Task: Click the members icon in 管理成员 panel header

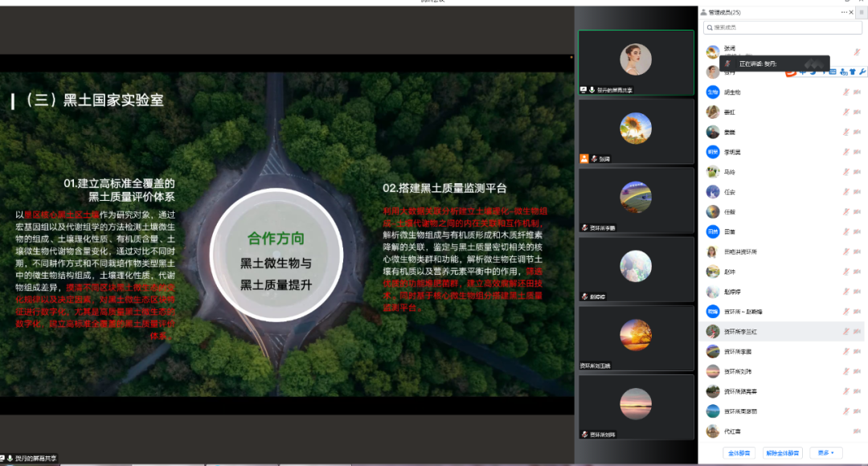Action: [x=703, y=12]
